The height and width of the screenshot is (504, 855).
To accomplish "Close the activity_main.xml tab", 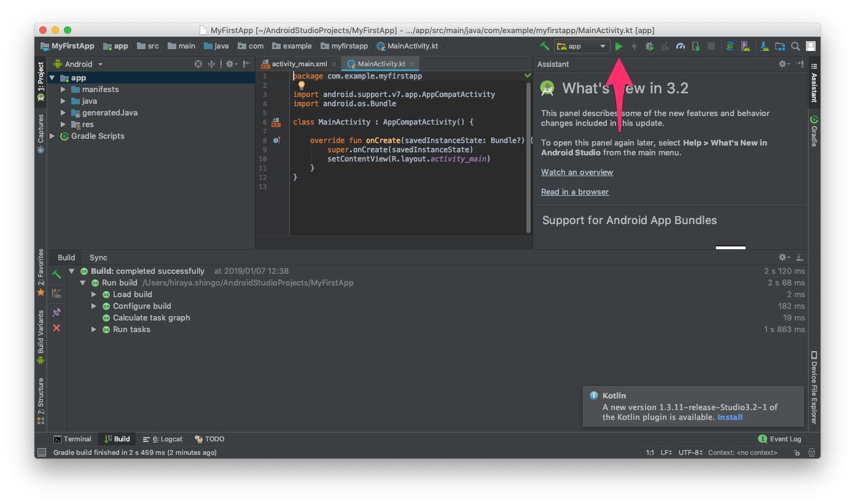I will pos(334,64).
